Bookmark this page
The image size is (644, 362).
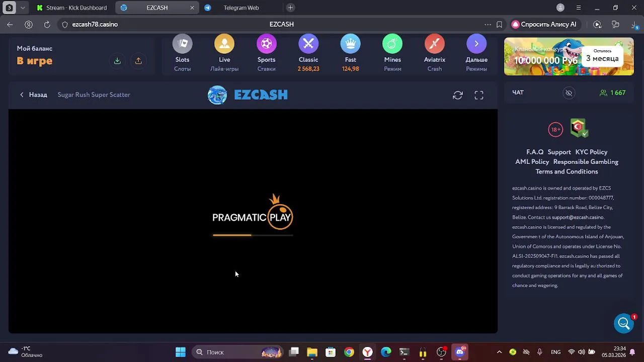point(499,24)
